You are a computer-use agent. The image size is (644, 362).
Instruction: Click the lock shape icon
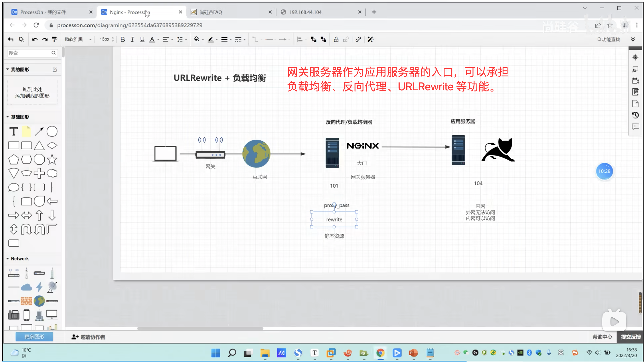pos(336,39)
